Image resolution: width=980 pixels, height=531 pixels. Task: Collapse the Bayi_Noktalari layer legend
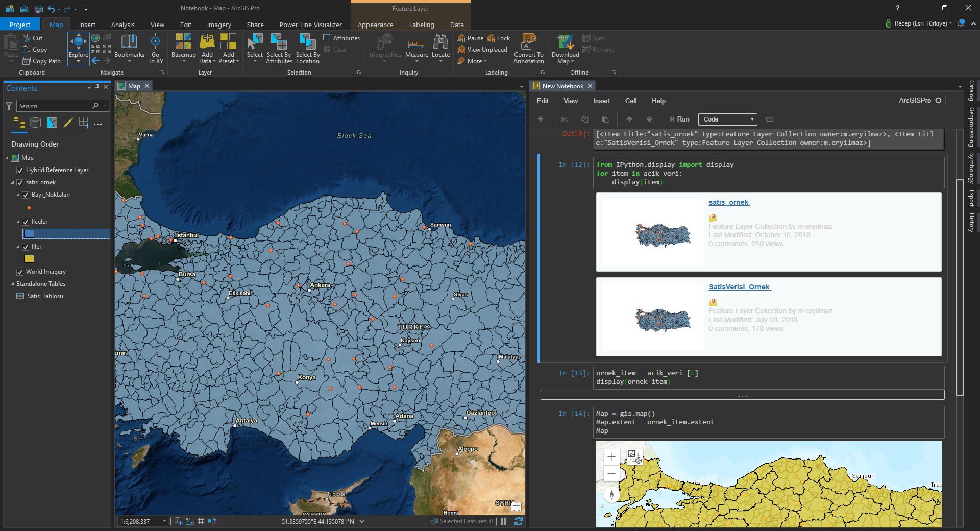(18, 195)
